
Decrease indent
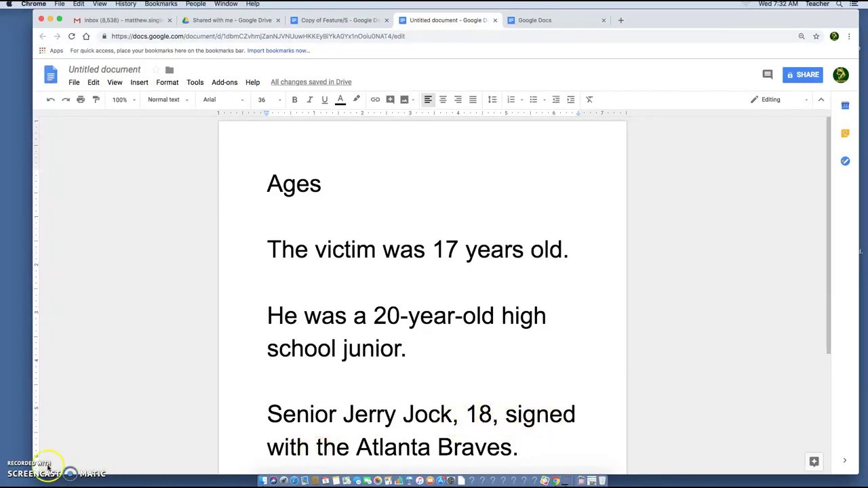click(555, 100)
